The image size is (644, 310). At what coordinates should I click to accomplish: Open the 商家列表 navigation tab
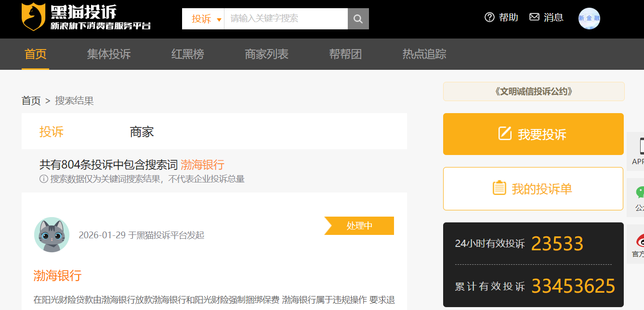tap(266, 54)
